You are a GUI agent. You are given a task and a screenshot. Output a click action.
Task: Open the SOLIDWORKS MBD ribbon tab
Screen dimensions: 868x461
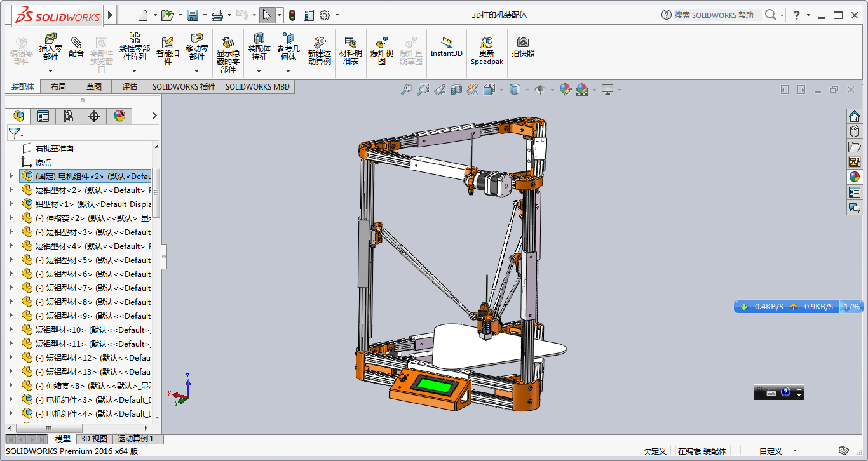click(257, 86)
